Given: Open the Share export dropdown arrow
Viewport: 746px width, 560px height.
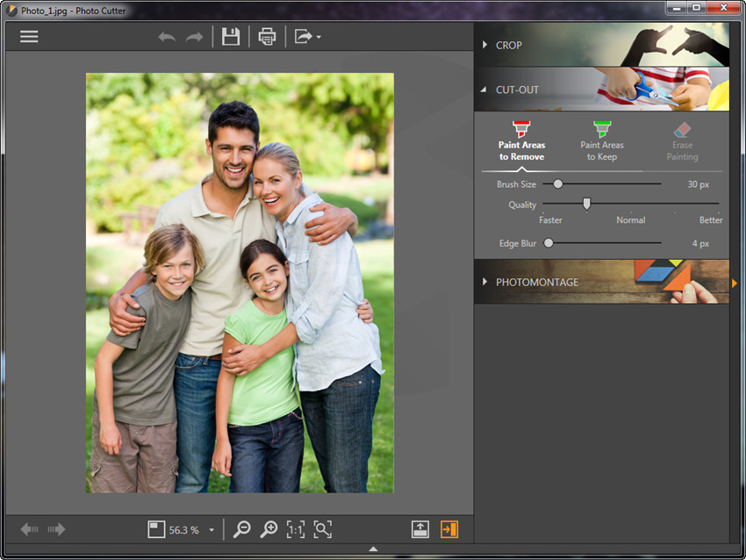Looking at the screenshot, I should click(319, 38).
